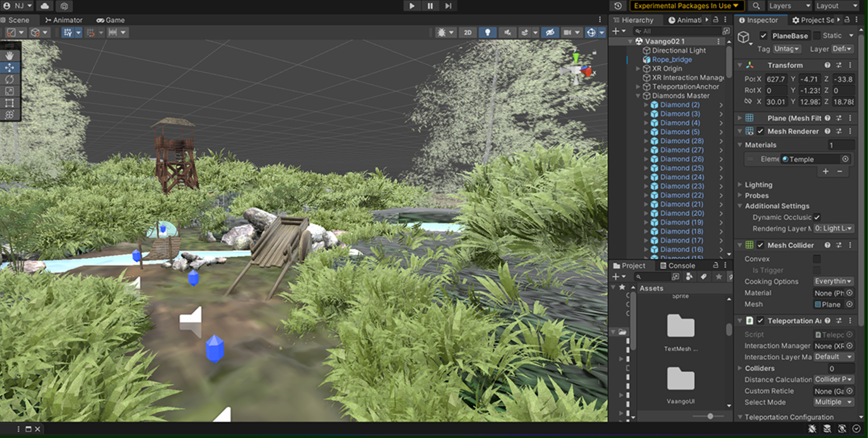Open the cloud services icon
Image resolution: width=868 pixels, height=438 pixels.
[x=45, y=6]
